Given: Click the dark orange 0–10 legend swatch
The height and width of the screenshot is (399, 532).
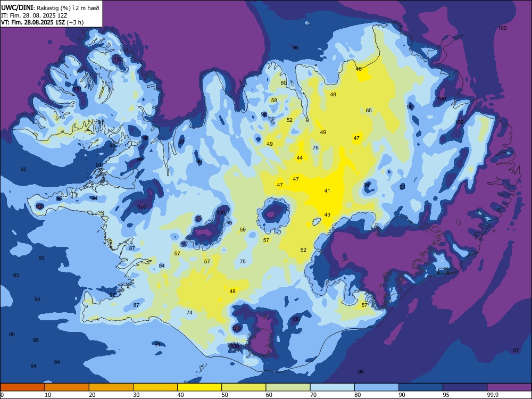Looking at the screenshot, I should tap(23, 387).
